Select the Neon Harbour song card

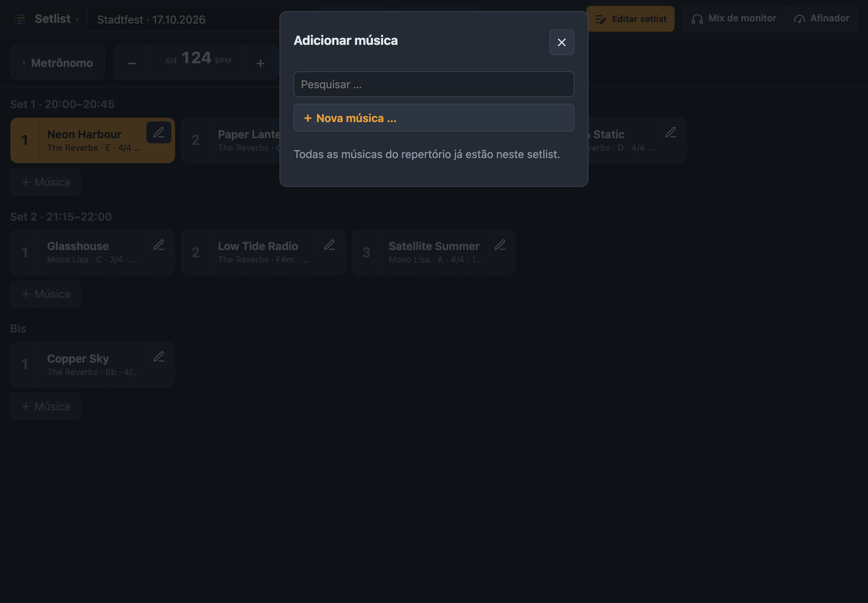(92, 141)
